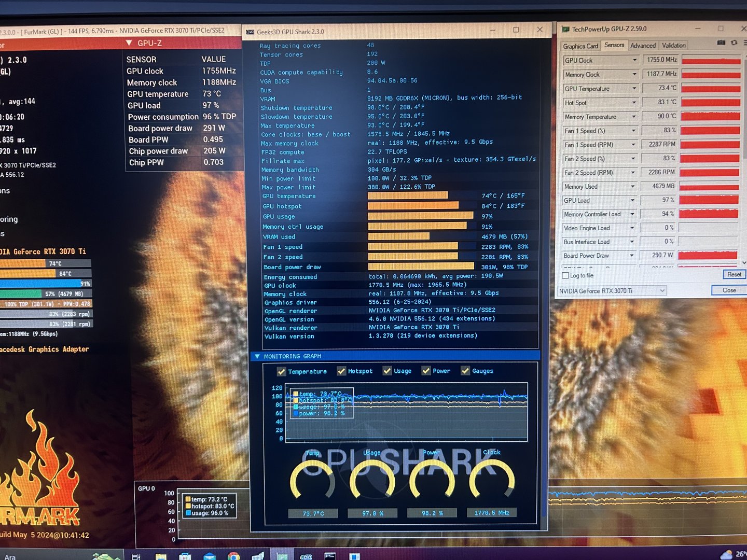Toggle the Usage graph checkbox
This screenshot has width=747, height=560.
coord(387,371)
